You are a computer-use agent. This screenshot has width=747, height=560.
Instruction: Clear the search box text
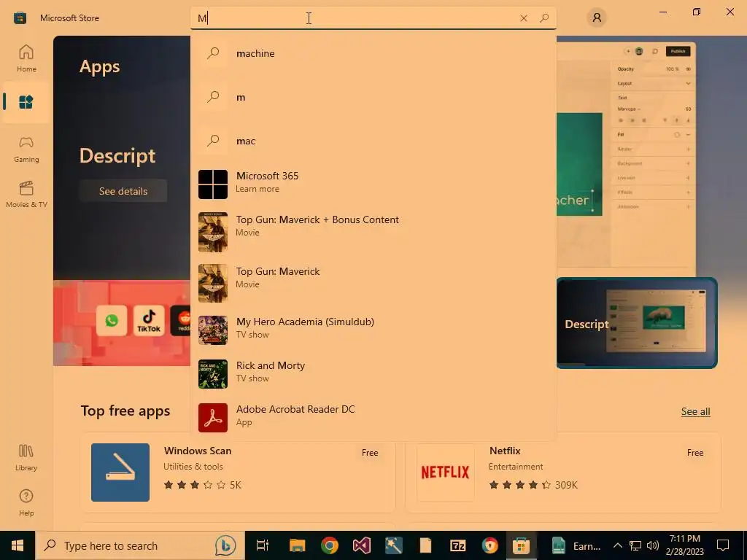tap(524, 18)
